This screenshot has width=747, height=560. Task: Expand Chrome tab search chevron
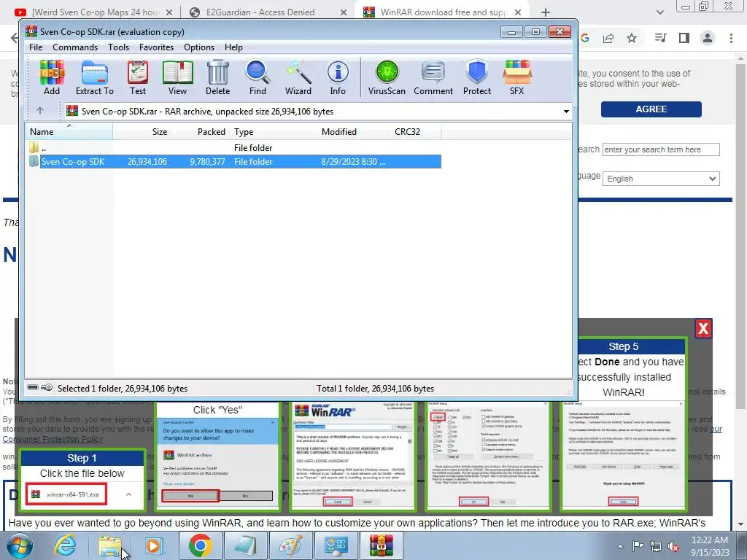(659, 12)
